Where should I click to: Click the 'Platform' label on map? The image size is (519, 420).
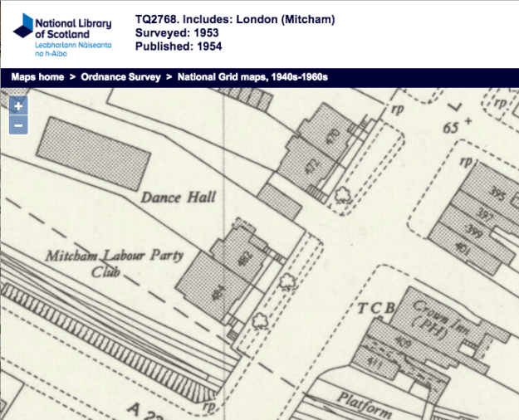point(364,406)
